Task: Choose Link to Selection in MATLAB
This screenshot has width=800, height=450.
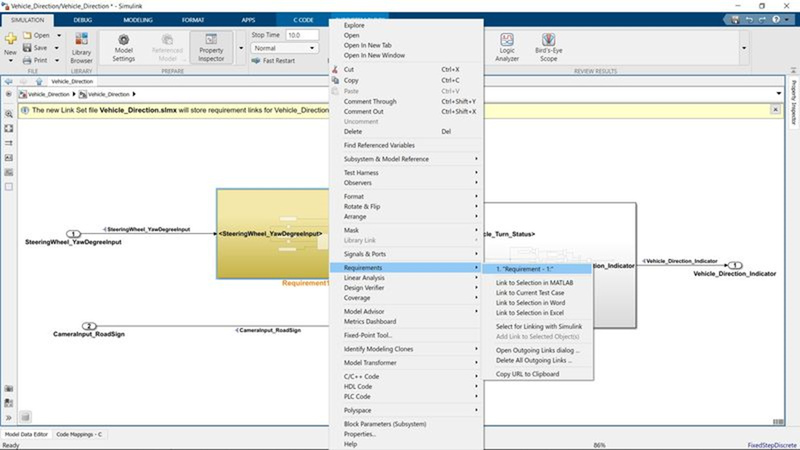Action: point(537,283)
